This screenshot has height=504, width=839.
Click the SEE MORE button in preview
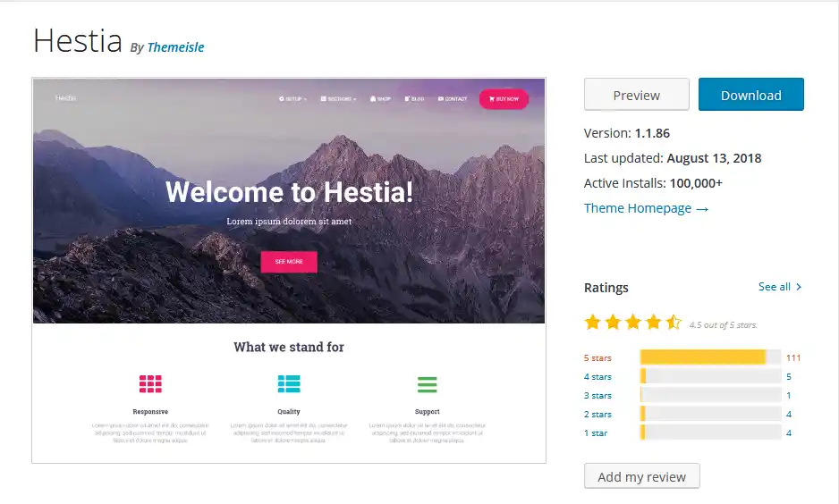tap(289, 262)
